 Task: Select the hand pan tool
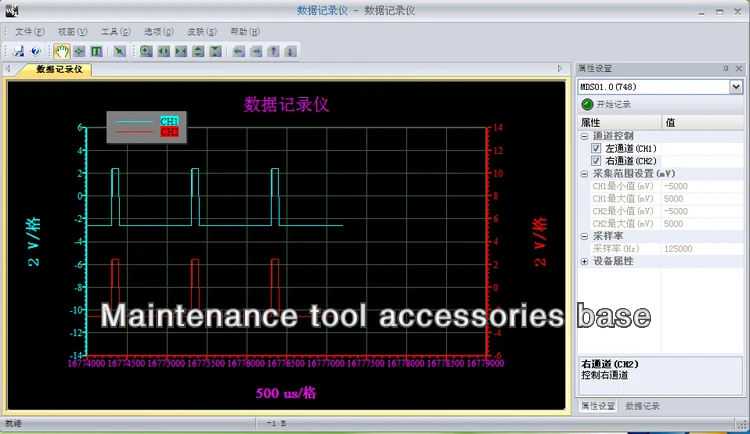pyautogui.click(x=61, y=51)
